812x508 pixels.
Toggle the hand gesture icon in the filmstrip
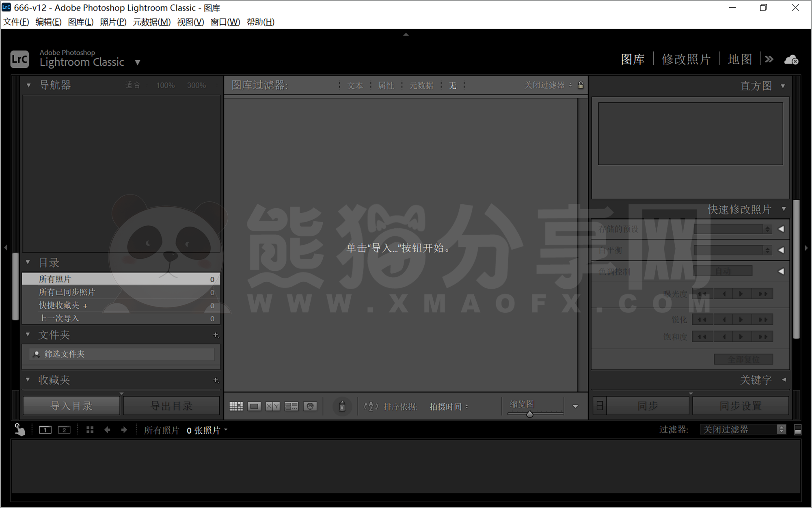click(x=19, y=429)
